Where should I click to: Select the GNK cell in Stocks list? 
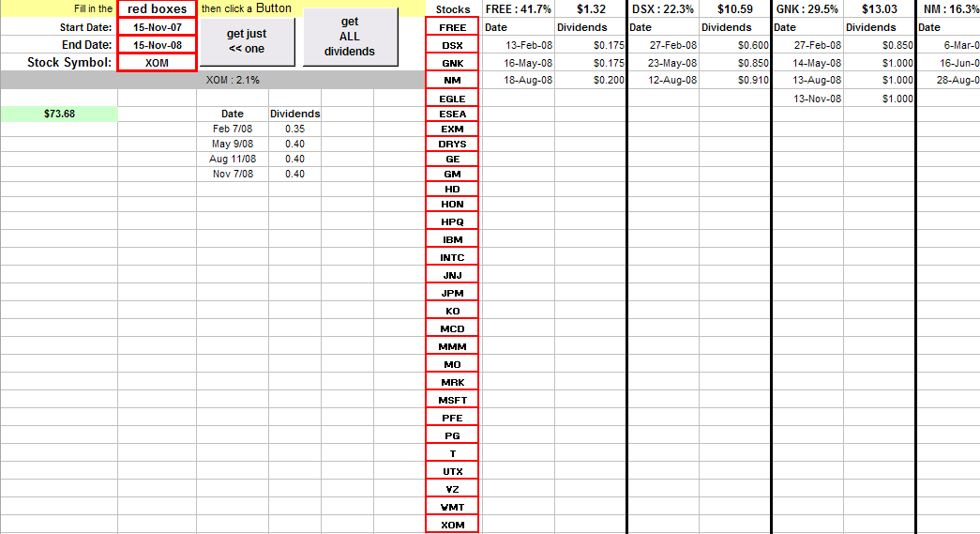(x=453, y=63)
